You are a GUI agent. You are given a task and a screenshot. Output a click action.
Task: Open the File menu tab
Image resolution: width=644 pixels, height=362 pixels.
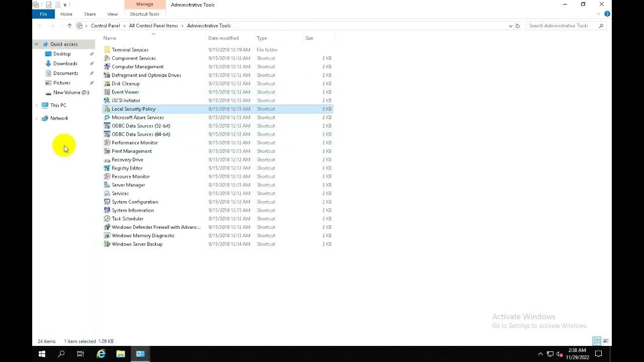click(x=43, y=14)
